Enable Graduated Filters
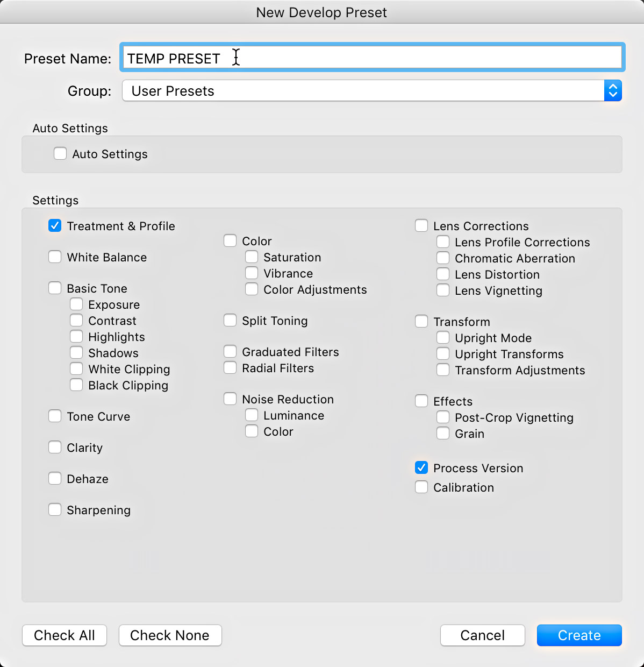This screenshot has width=644, height=667. 230,351
